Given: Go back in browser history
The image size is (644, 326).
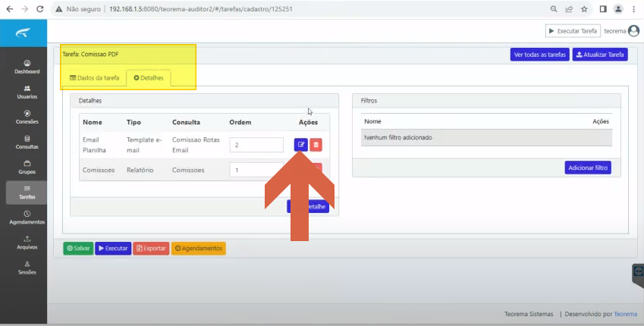Looking at the screenshot, I should click(9, 9).
